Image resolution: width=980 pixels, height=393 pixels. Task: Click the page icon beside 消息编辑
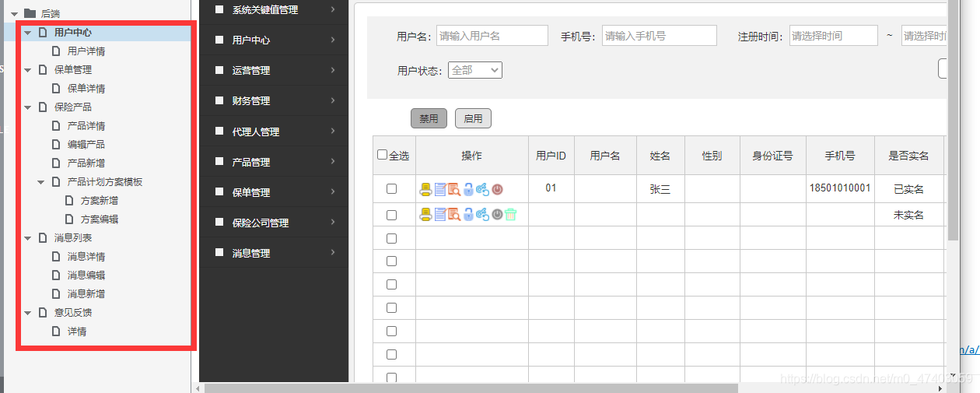pos(56,275)
